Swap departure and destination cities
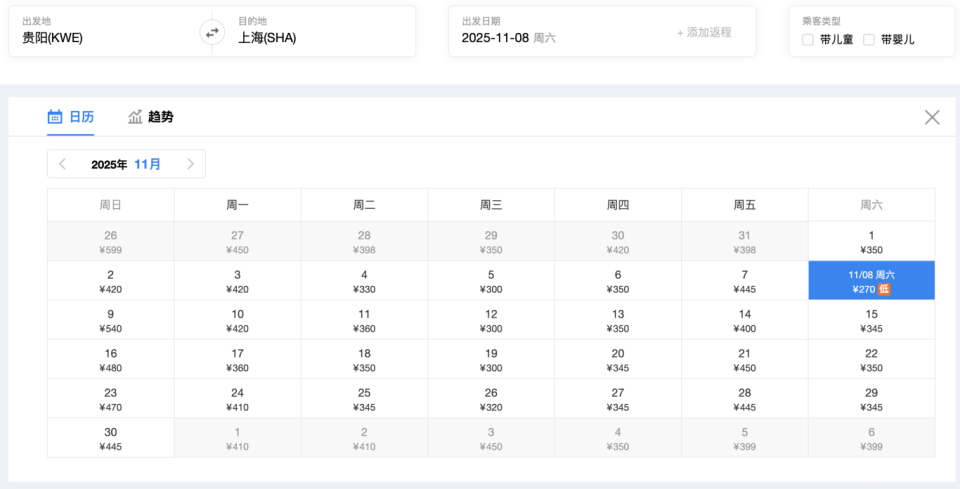This screenshot has width=960, height=489. point(212,32)
